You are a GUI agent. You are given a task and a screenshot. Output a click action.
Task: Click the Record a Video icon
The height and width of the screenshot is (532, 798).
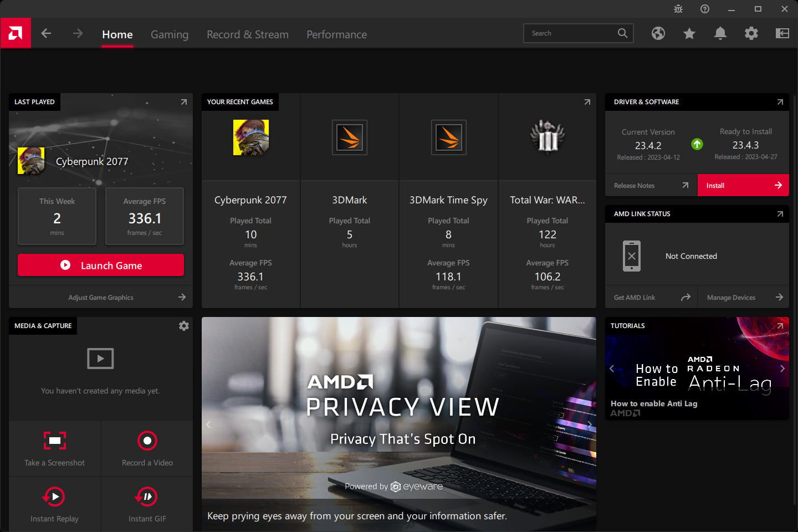(147, 441)
